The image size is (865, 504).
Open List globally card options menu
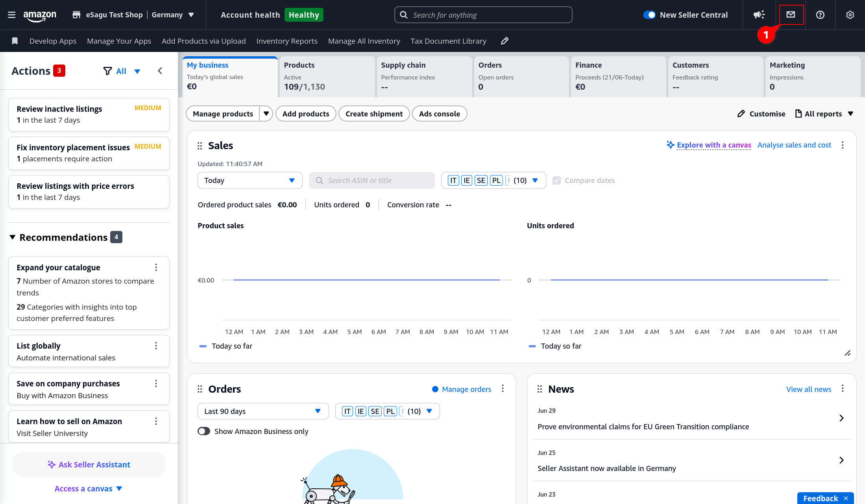click(156, 346)
